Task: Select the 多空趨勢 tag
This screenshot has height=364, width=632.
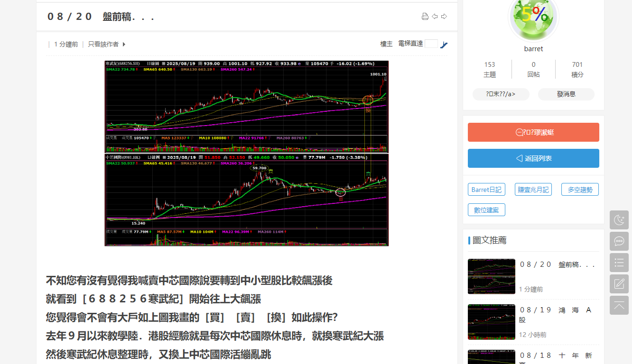Action: pyautogui.click(x=580, y=190)
